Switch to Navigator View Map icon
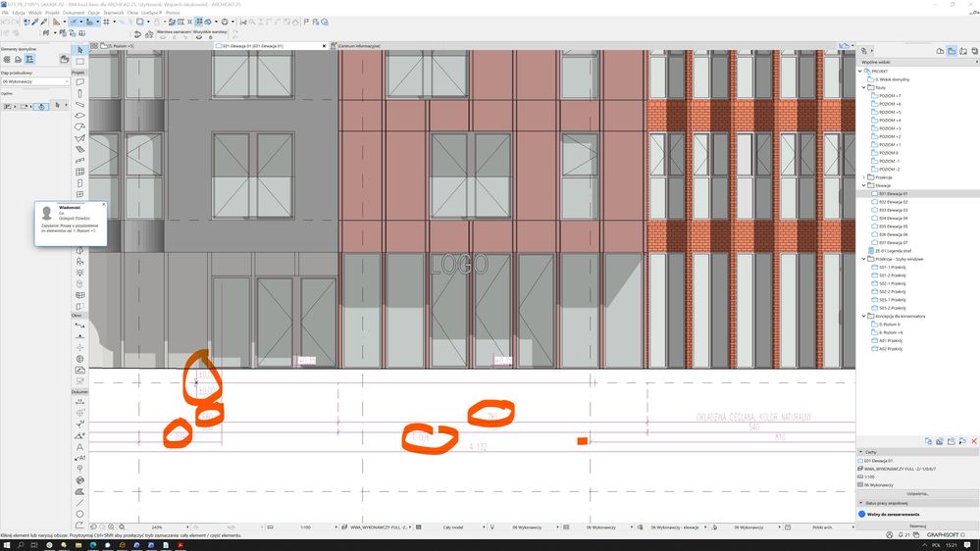 (952, 51)
